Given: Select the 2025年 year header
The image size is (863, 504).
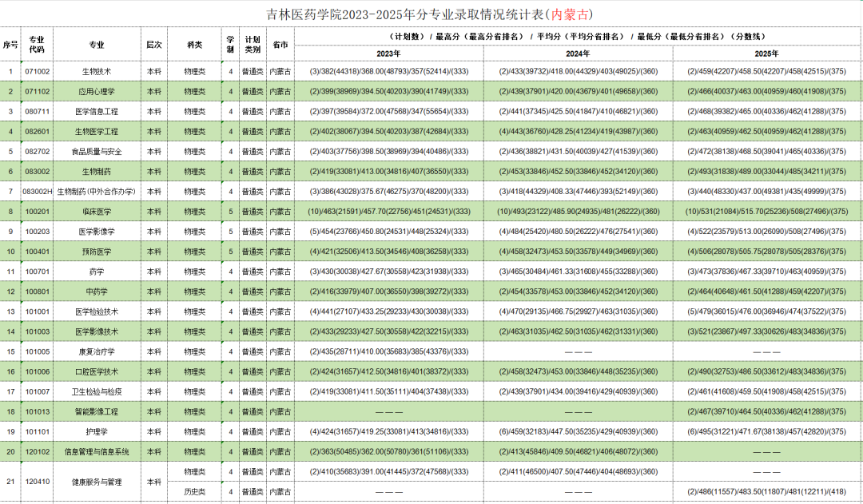Looking at the screenshot, I should [x=767, y=54].
